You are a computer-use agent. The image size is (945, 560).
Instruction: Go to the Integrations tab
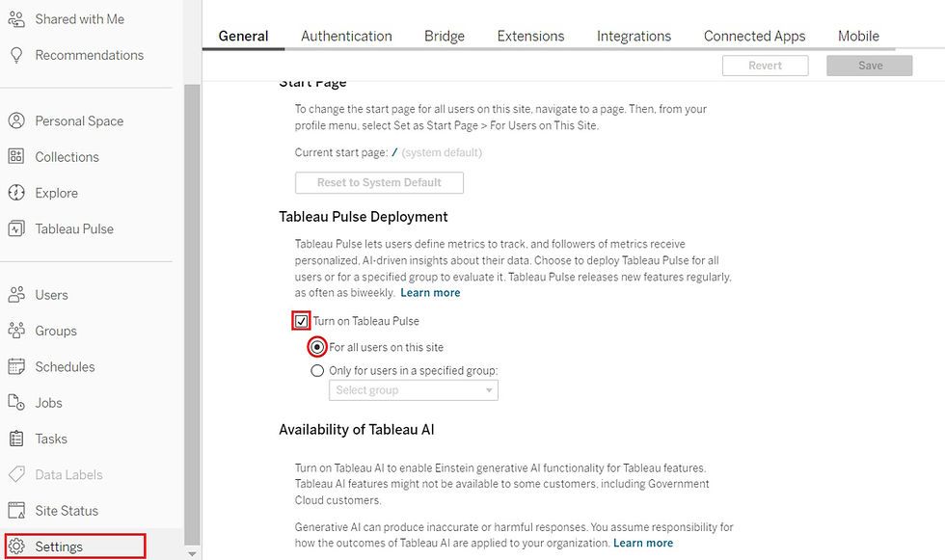(x=634, y=36)
